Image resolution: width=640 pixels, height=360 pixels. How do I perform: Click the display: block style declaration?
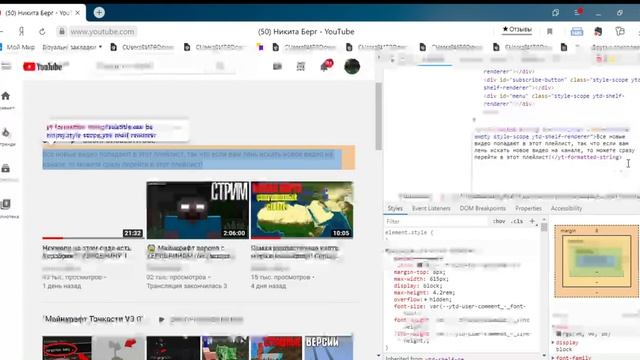coord(418,286)
